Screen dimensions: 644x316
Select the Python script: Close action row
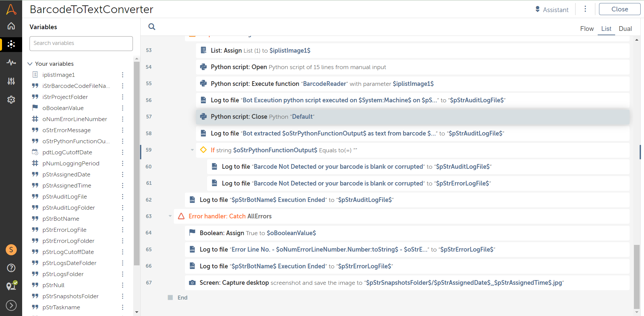(x=412, y=117)
